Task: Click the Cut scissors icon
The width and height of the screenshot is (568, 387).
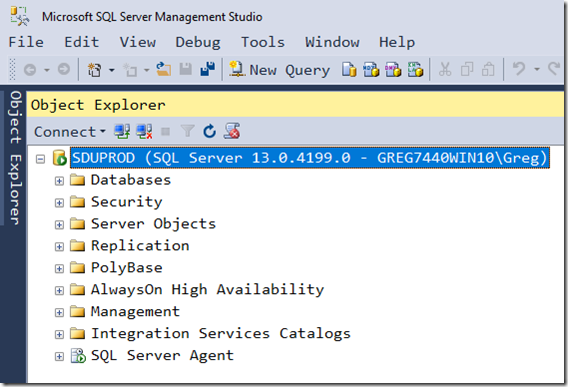Action: click(445, 69)
